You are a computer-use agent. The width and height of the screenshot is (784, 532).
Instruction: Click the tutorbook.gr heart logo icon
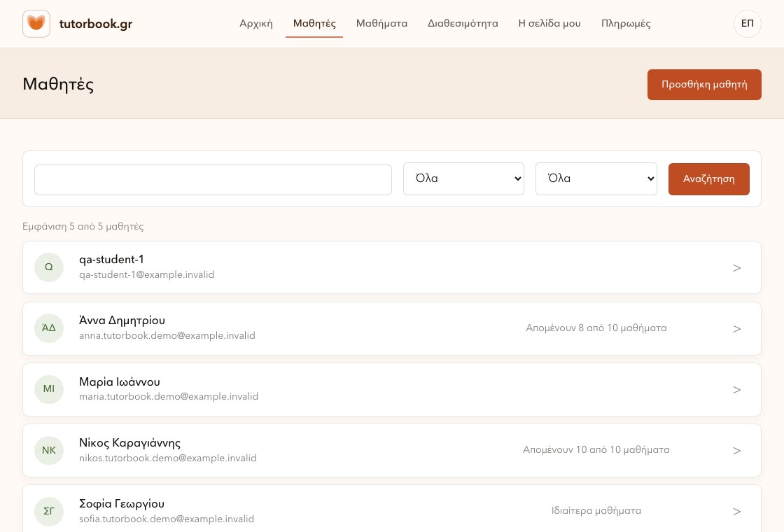tap(36, 24)
